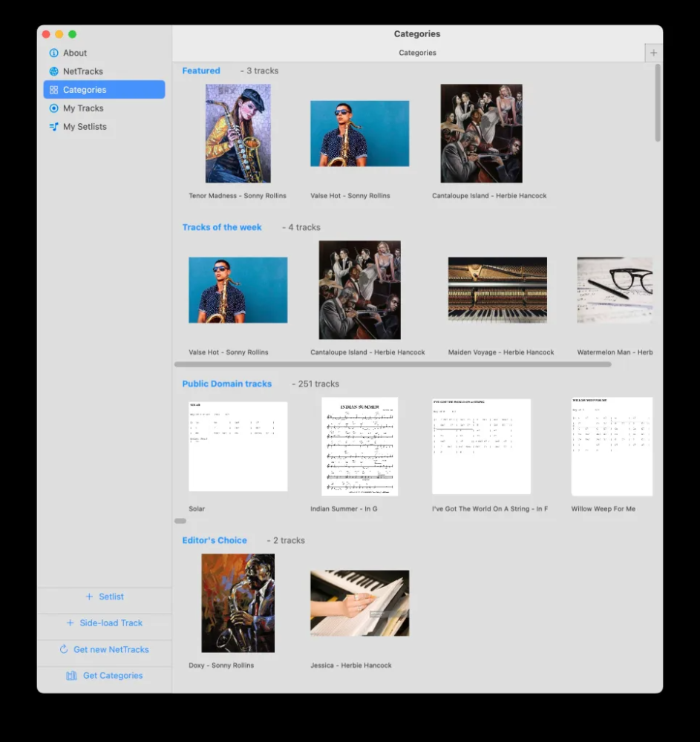The image size is (700, 742).
Task: Click the Side-load Track button
Action: 104,623
